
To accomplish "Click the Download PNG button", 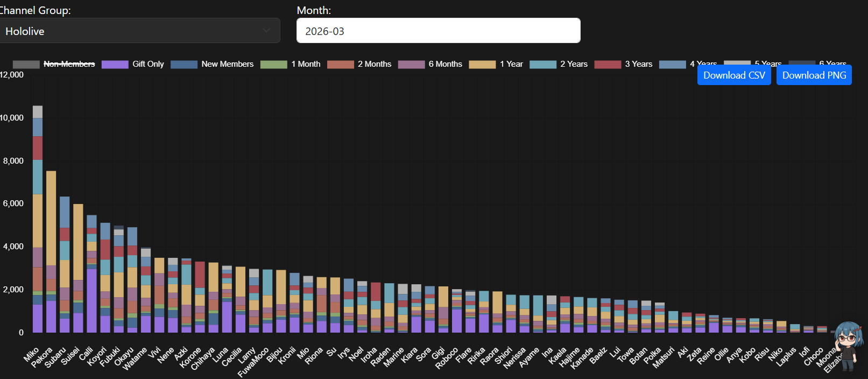I will pyautogui.click(x=814, y=75).
